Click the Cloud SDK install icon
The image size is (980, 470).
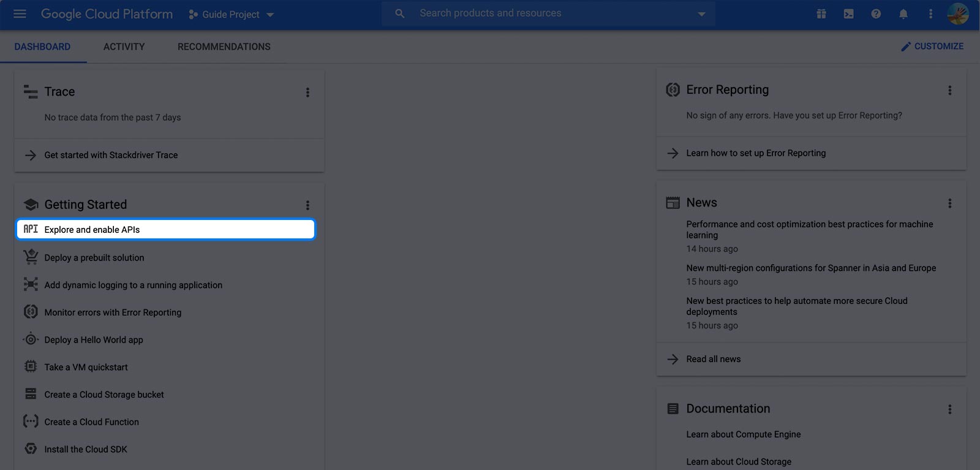point(31,449)
